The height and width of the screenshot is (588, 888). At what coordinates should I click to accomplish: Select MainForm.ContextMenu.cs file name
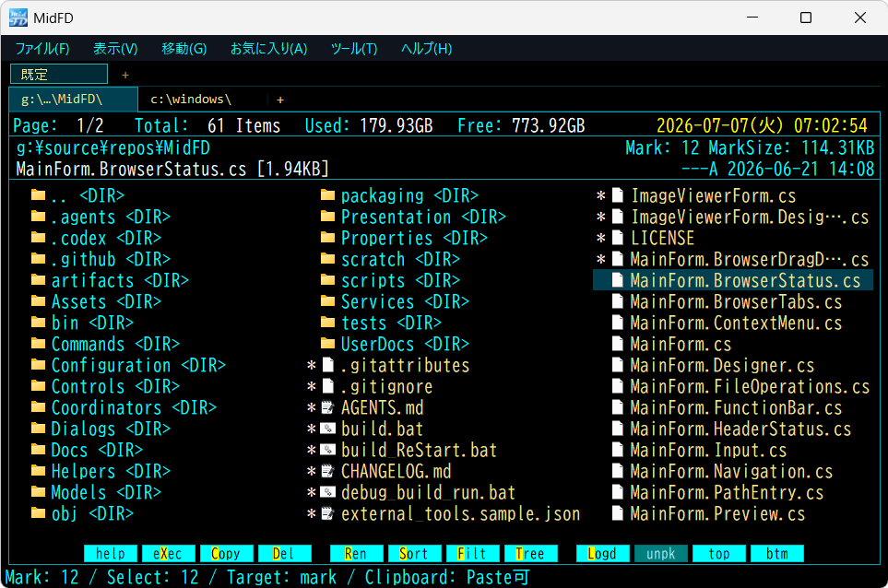[x=736, y=323]
